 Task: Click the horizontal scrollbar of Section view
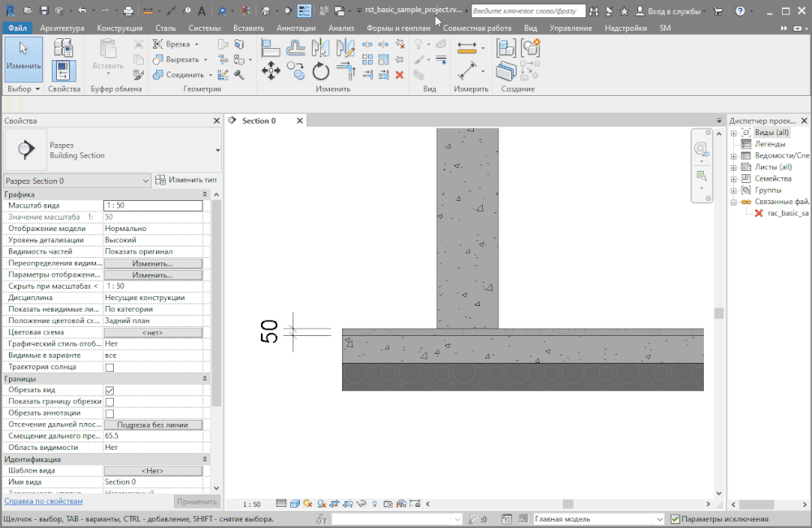567,504
